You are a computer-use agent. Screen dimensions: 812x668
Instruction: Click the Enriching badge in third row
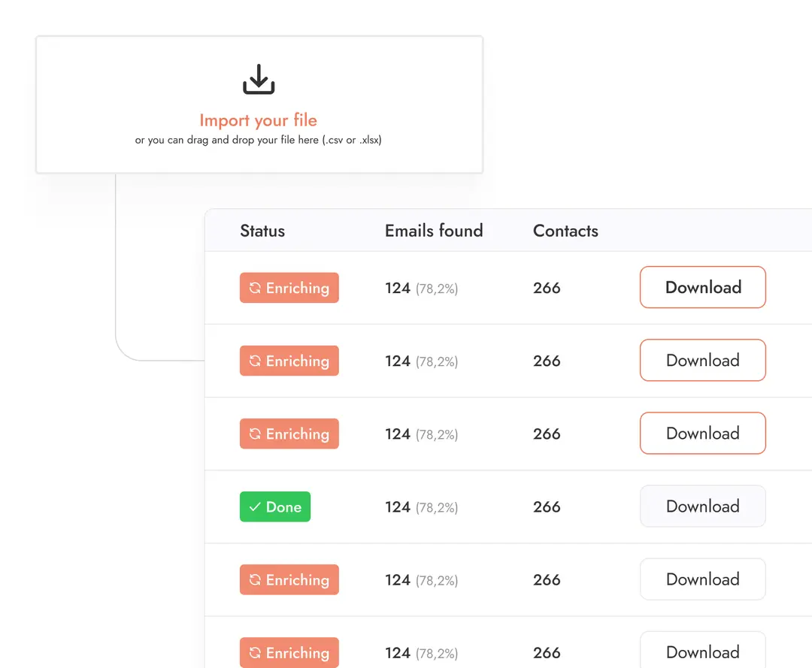[x=289, y=434]
